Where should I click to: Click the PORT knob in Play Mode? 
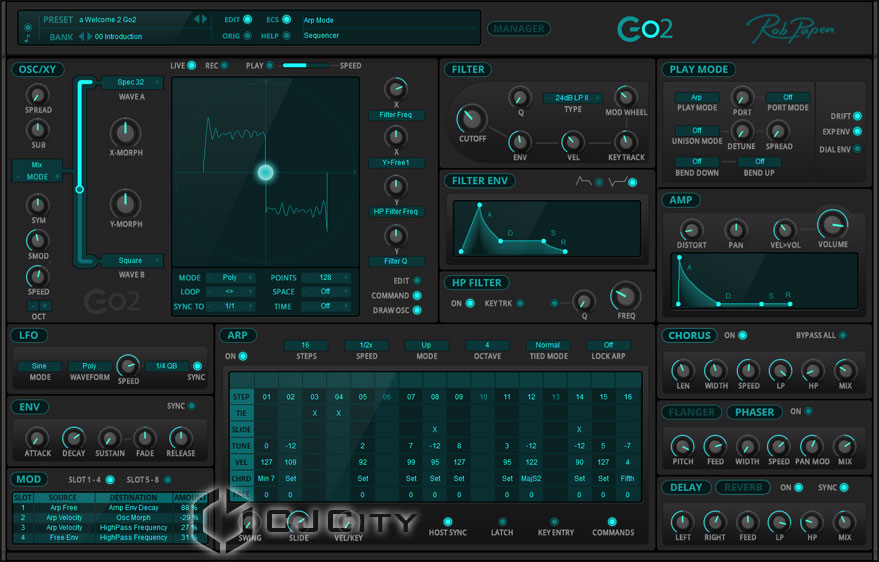pos(742,97)
